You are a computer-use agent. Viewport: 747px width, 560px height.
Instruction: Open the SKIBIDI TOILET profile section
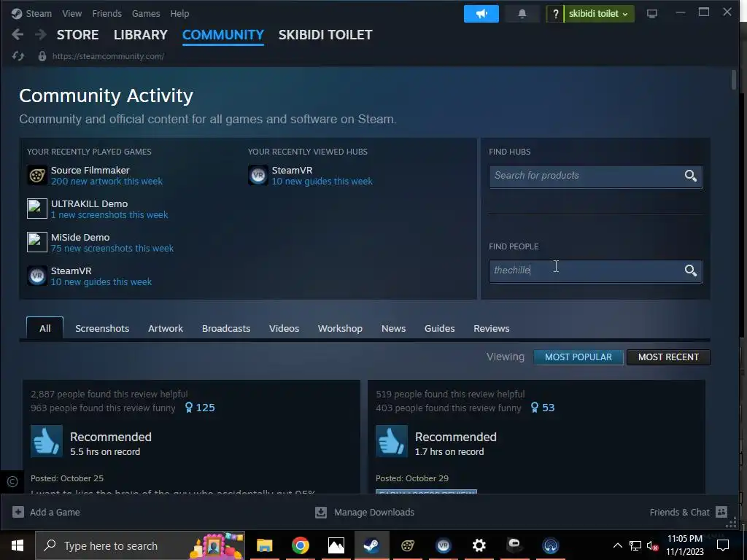[x=325, y=35]
